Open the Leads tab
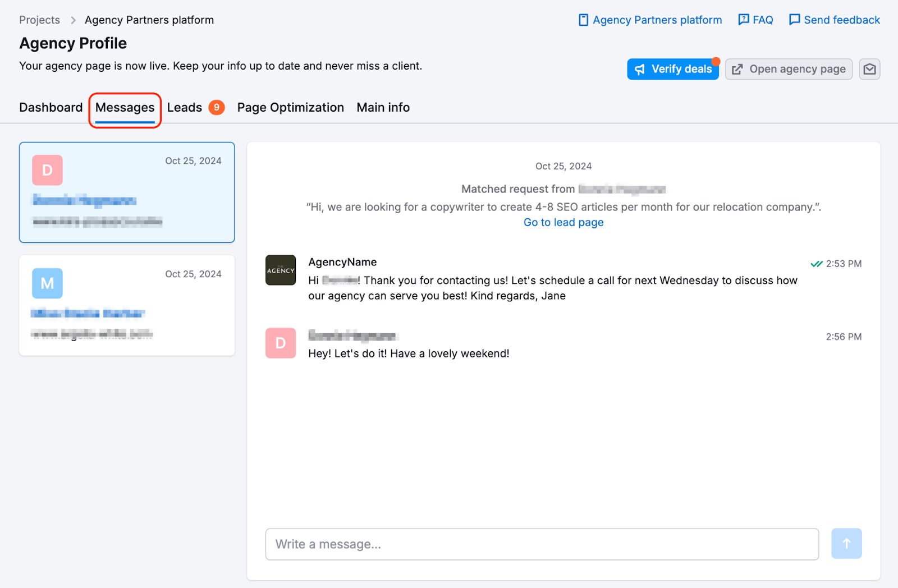This screenshot has height=588, width=898. [185, 107]
